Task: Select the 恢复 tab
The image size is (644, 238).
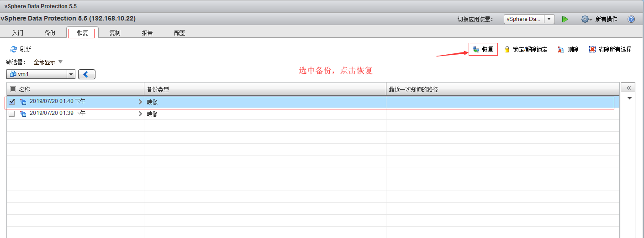Action: pos(83,33)
